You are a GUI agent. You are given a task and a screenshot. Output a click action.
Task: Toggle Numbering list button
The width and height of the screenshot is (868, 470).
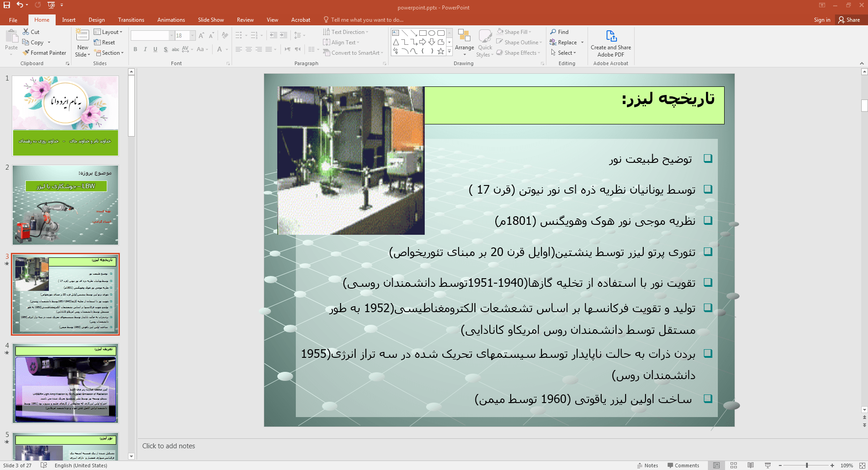[x=254, y=35]
